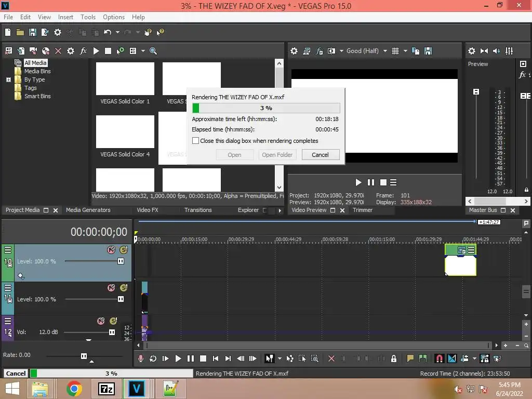Adjust the Rate slider handle
532x399 pixels.
[x=84, y=356]
